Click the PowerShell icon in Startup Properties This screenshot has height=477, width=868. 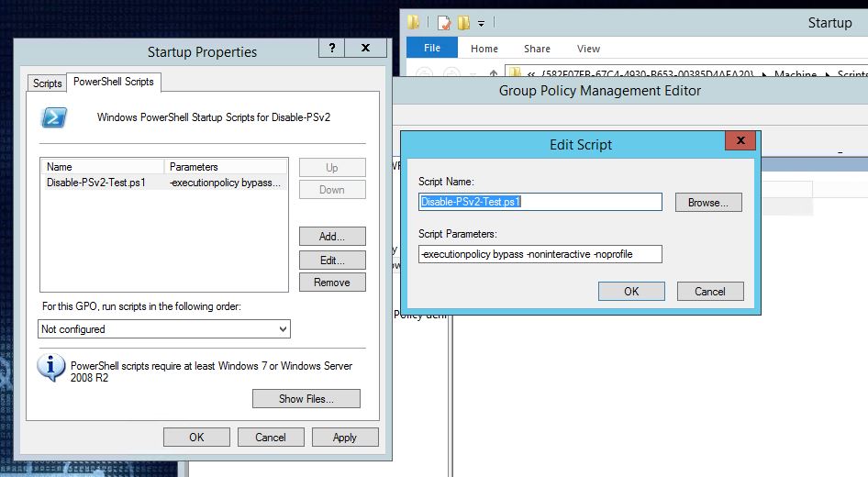tap(54, 117)
